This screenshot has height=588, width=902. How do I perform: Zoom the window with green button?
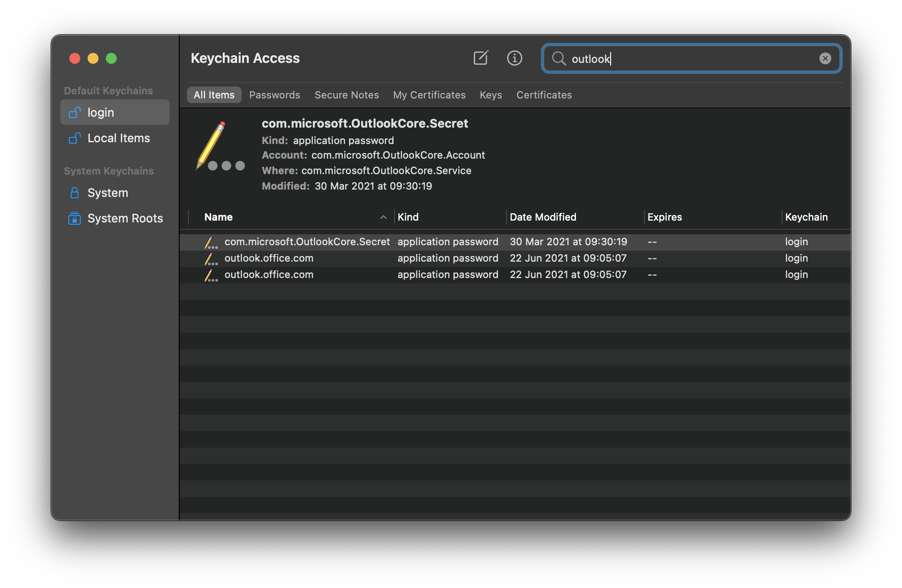tap(111, 58)
